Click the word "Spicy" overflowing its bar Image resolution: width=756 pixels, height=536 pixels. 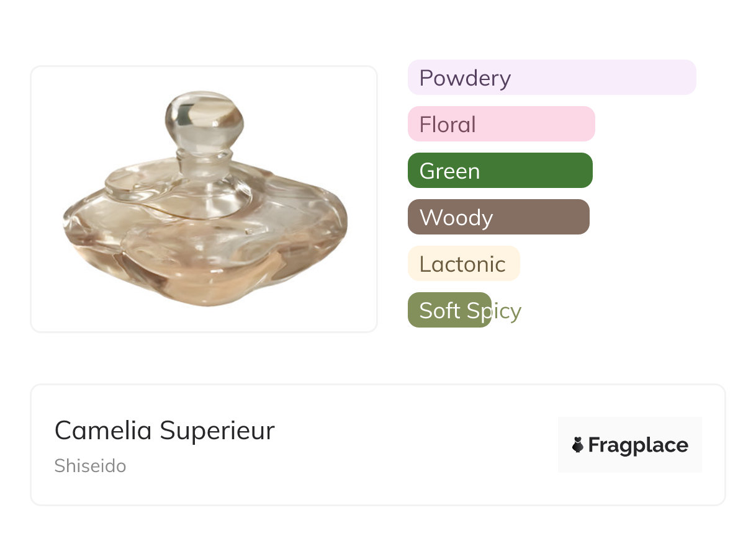[495, 311]
